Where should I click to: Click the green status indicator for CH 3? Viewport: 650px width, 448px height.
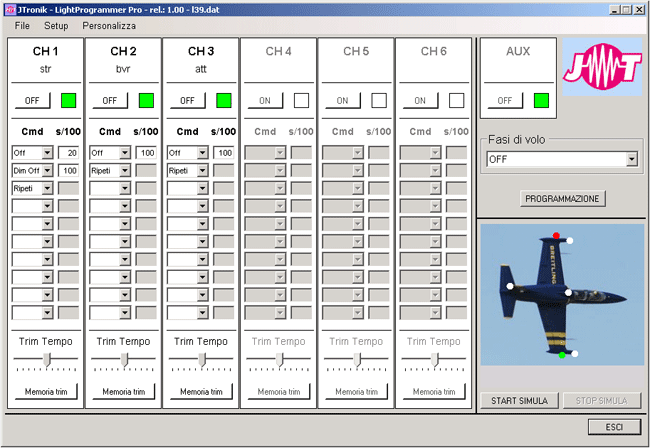click(224, 100)
